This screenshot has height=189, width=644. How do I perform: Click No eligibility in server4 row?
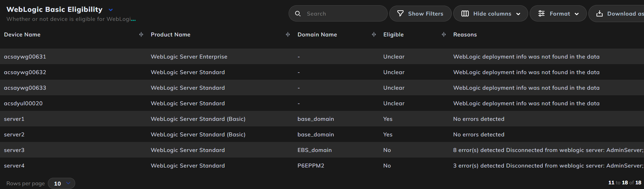tap(387, 166)
